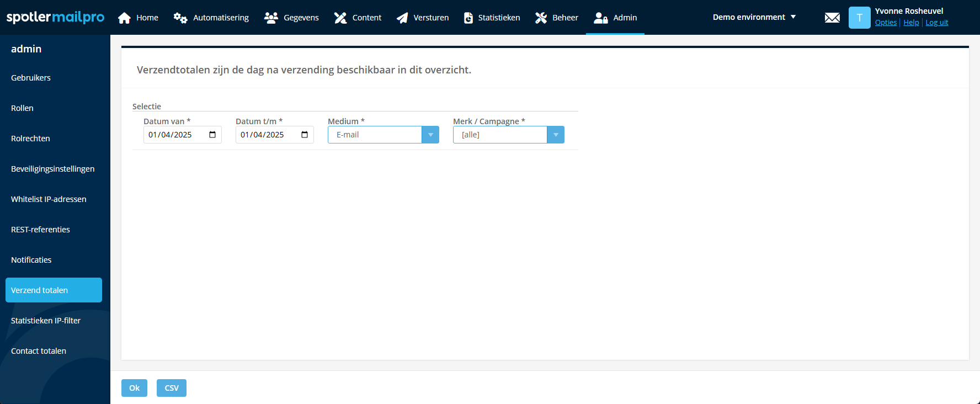This screenshot has width=980, height=404.
Task: Select Contact totalen in sidebar
Action: click(39, 351)
